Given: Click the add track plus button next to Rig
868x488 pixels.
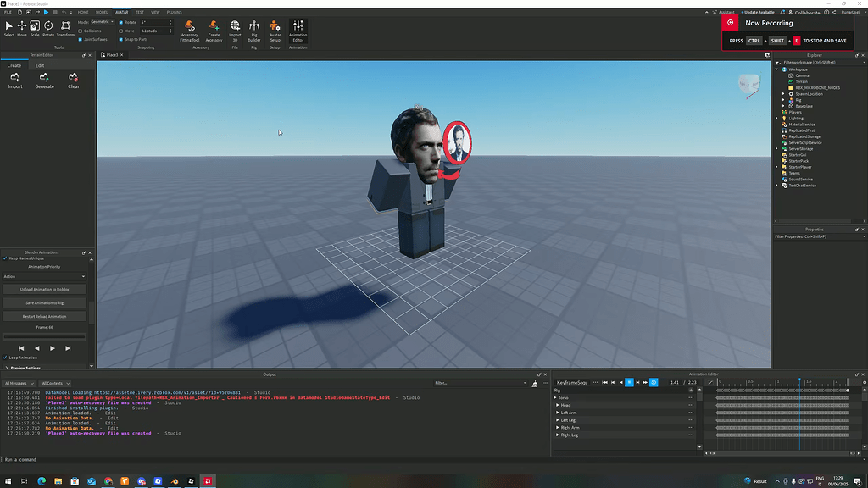Looking at the screenshot, I should point(691,390).
